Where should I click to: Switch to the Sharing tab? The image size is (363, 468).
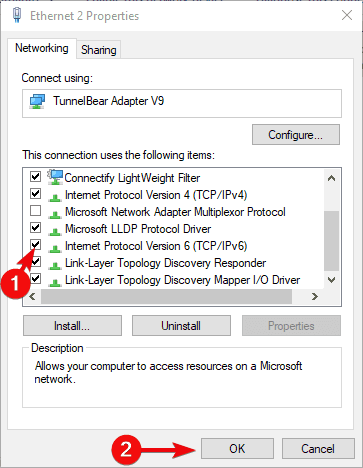tap(99, 50)
